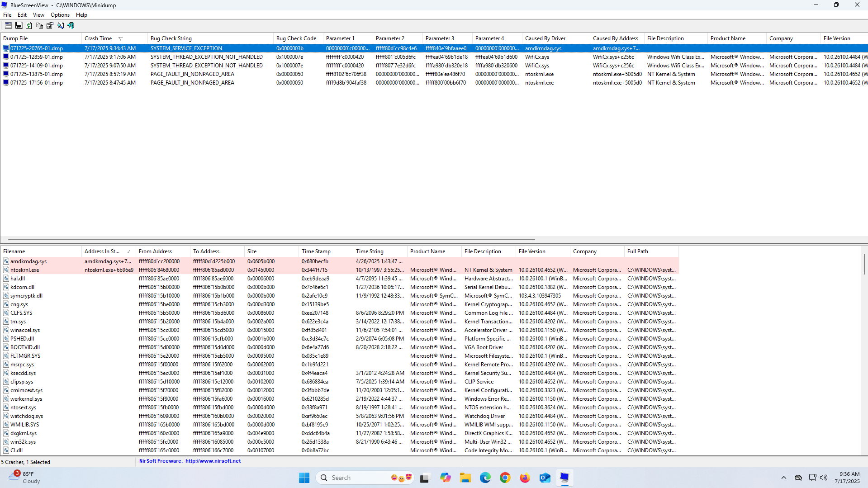Open Firefox from the taskbar
The image size is (868, 488).
point(525,478)
